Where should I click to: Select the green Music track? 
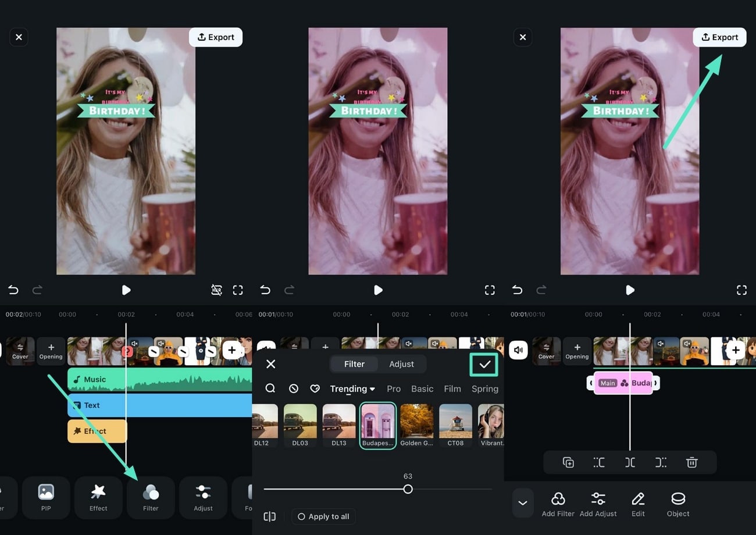coord(160,379)
